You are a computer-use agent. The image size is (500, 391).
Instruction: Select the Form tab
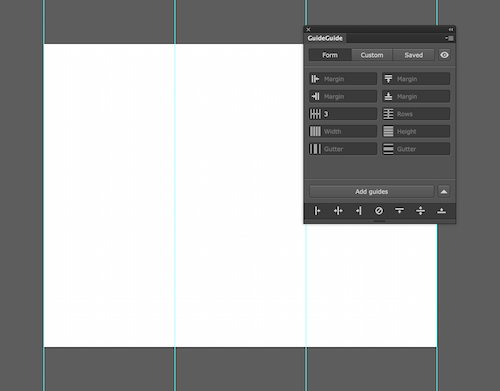click(x=330, y=55)
